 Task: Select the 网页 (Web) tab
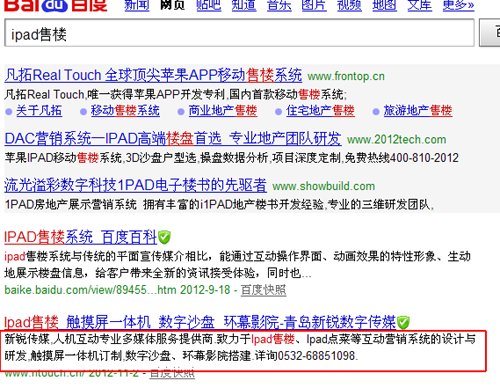(172, 5)
